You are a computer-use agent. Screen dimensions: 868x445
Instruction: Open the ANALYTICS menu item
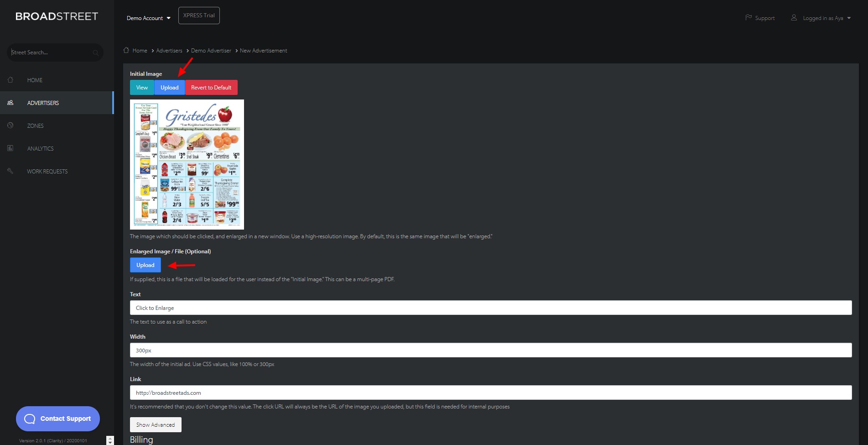[x=57, y=148]
